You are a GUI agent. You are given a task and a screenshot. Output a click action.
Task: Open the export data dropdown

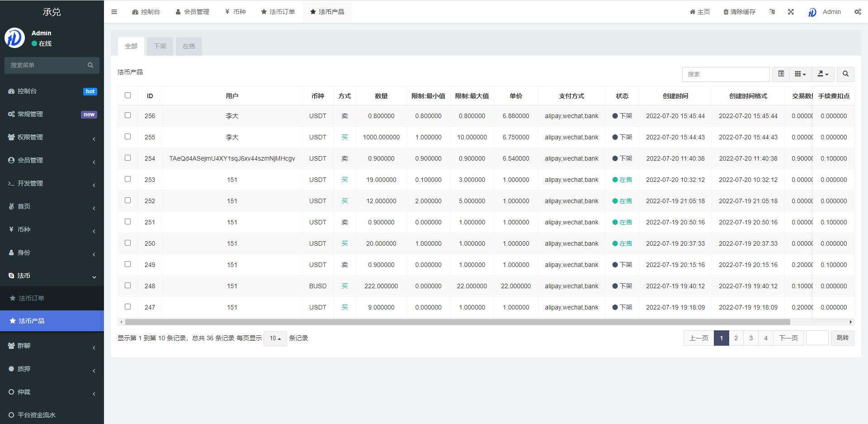pyautogui.click(x=823, y=74)
